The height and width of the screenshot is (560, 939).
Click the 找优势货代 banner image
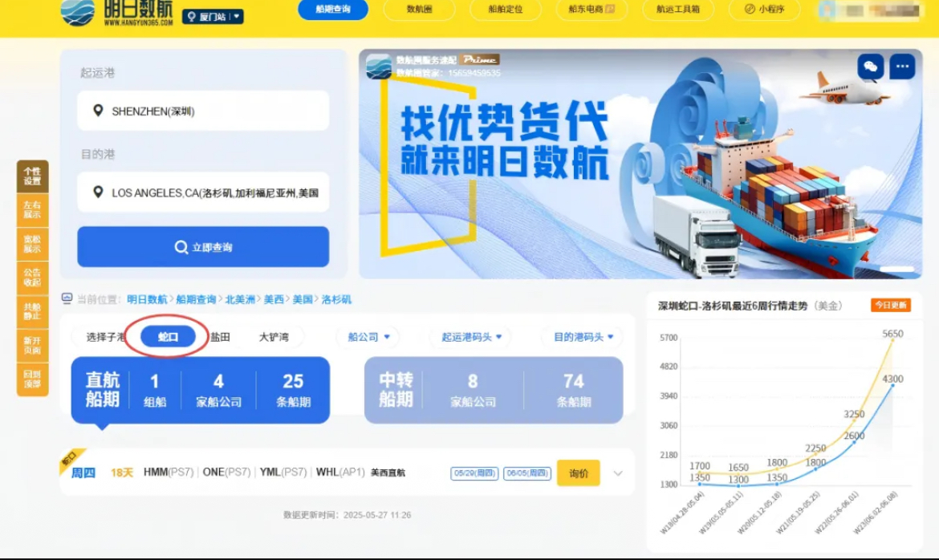[x=640, y=164]
